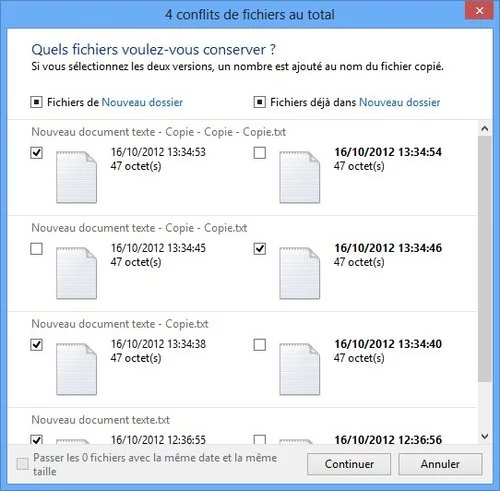Check destination file dated 13:34:54
The height and width of the screenshot is (491, 500).
(260, 153)
